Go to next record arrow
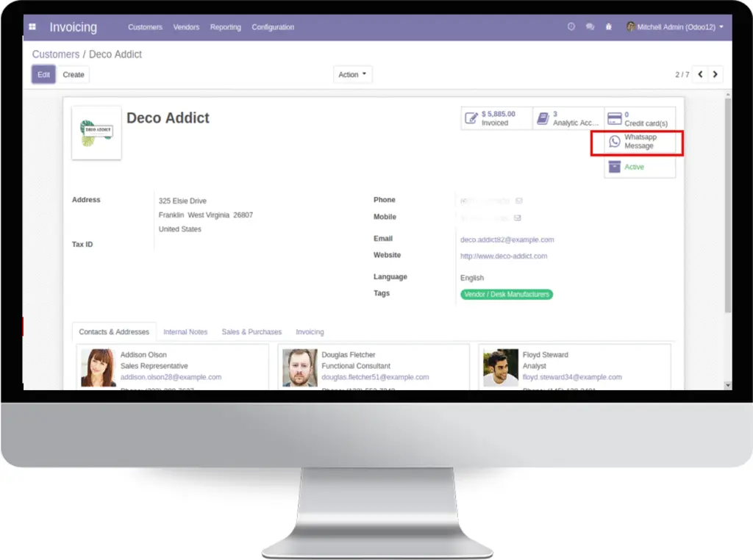The width and height of the screenshot is (753, 560). tap(715, 74)
